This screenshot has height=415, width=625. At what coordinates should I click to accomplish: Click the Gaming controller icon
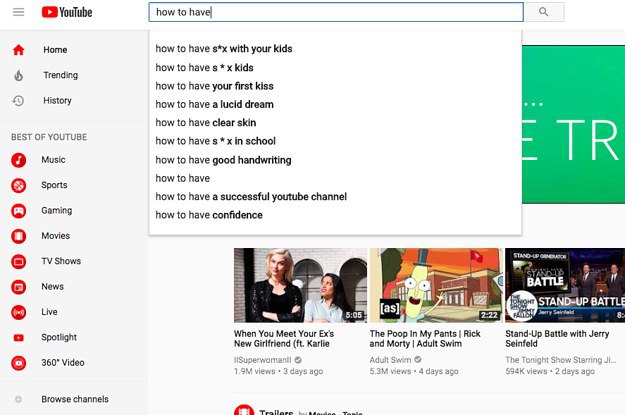[18, 210]
